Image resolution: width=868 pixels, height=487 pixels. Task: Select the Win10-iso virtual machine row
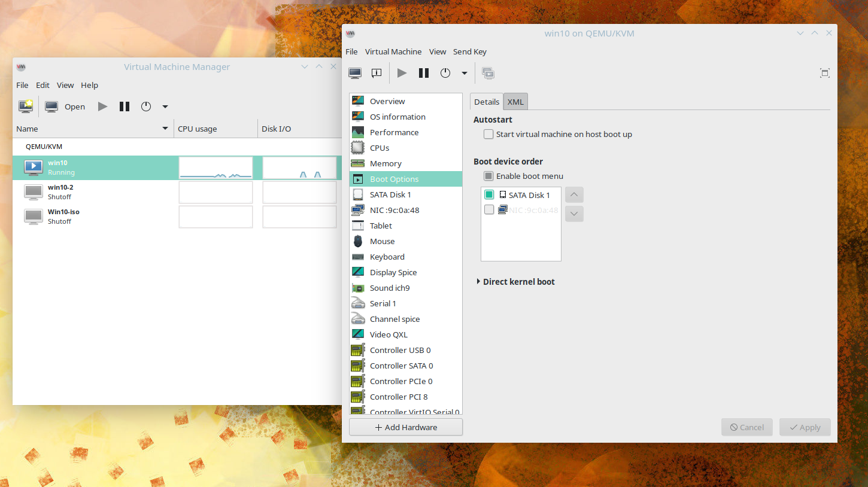point(177,217)
